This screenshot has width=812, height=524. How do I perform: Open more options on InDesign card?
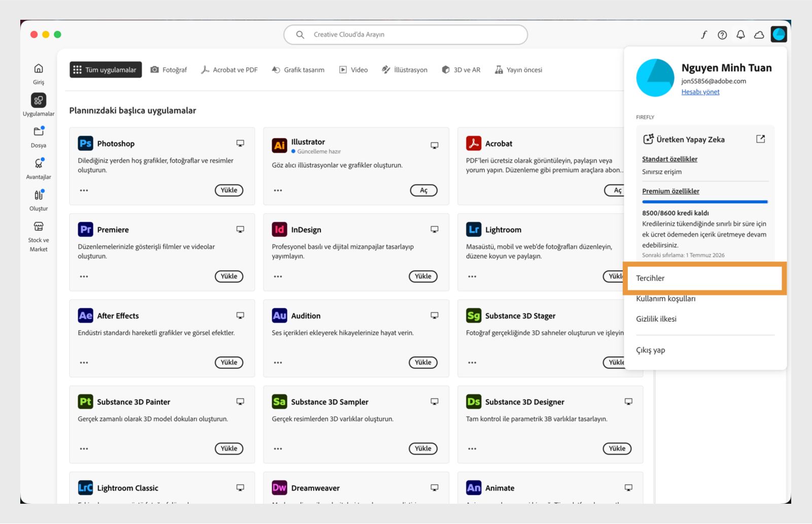click(278, 277)
